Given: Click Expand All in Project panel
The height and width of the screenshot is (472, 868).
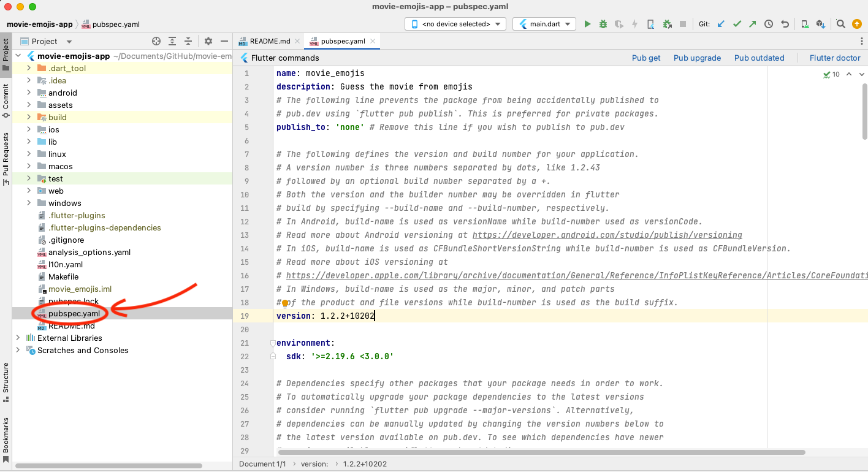Looking at the screenshot, I should (x=172, y=41).
